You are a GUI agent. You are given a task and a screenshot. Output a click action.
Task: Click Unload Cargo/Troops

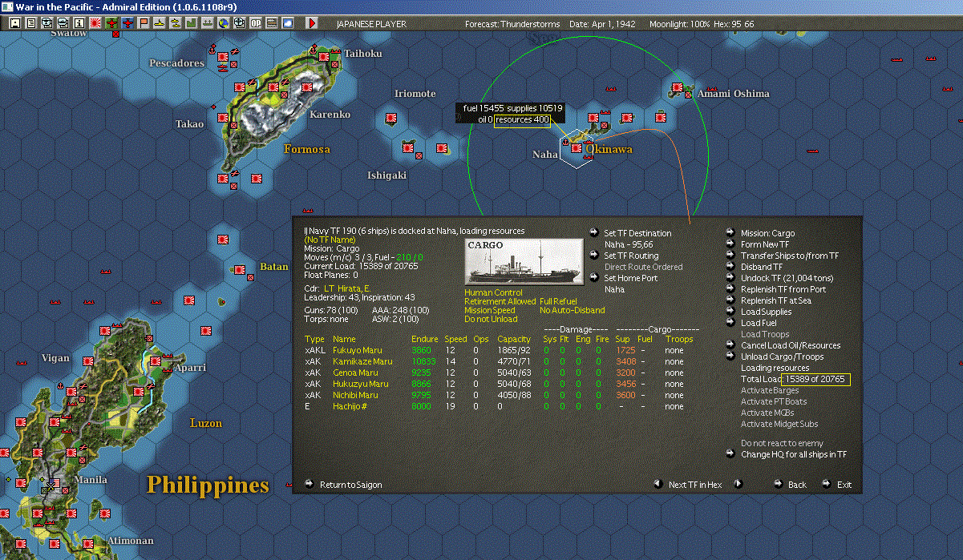[x=782, y=357]
